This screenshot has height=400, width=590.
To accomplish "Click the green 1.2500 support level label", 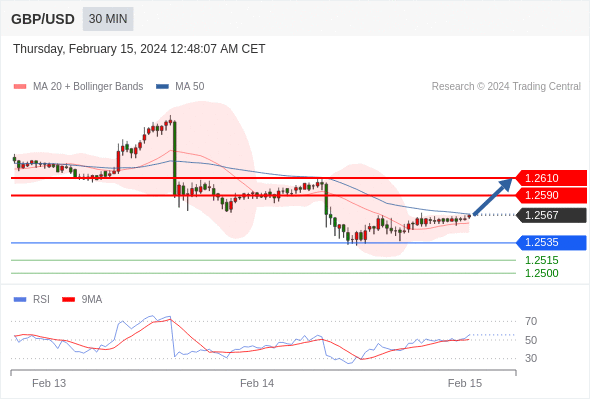I will click(x=541, y=273).
